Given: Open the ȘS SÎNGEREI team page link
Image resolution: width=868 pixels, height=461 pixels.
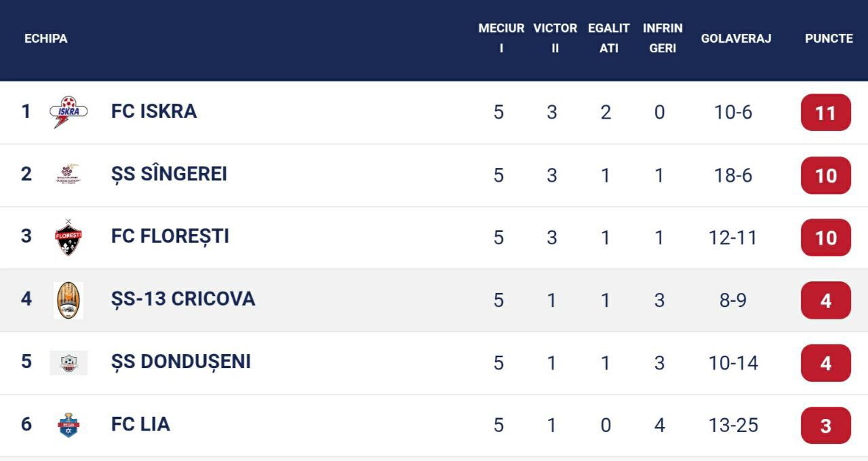Looking at the screenshot, I should (x=169, y=174).
